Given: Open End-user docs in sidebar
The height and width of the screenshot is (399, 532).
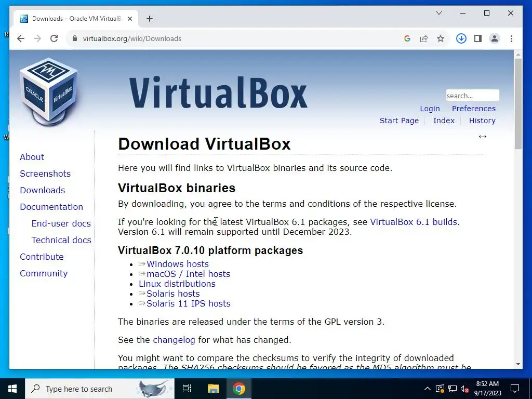Looking at the screenshot, I should (61, 223).
